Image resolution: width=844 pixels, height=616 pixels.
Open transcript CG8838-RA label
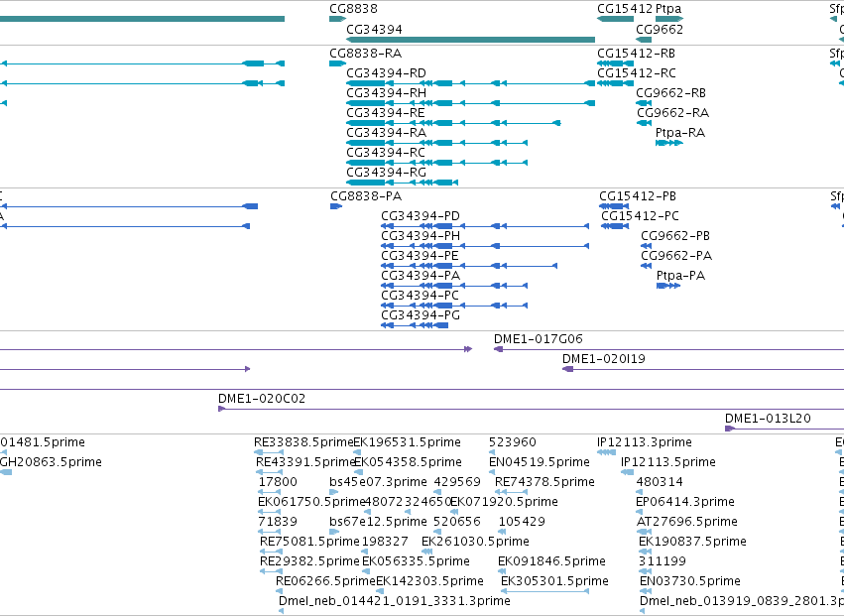pyautogui.click(x=366, y=54)
